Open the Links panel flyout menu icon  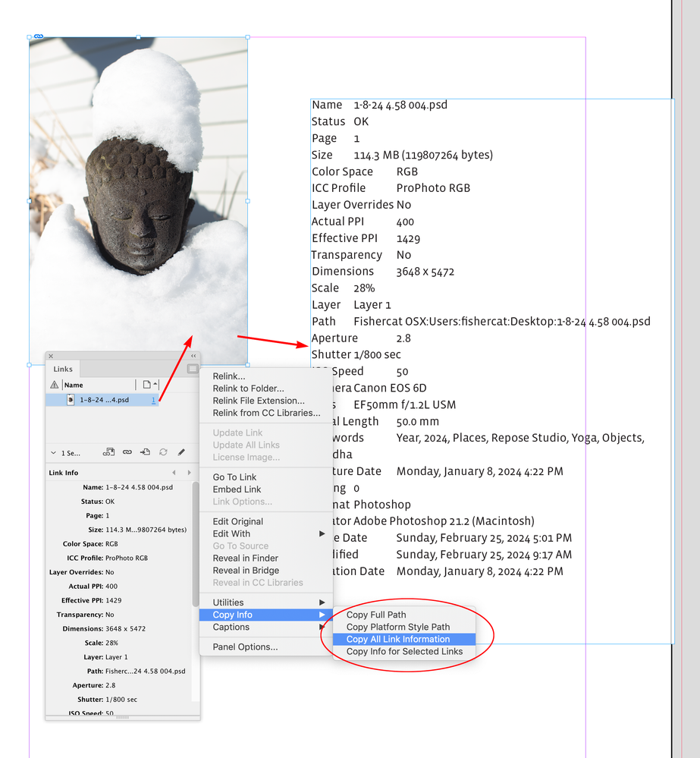(x=191, y=368)
